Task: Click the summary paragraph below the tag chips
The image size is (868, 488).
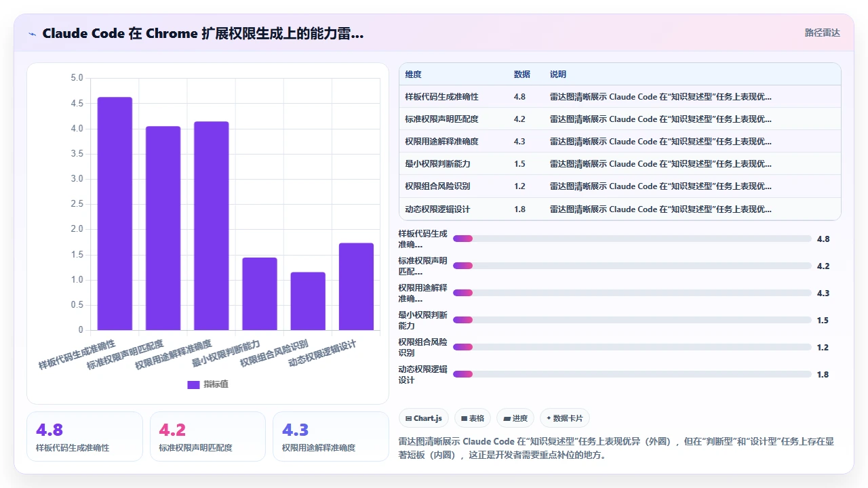Action: point(616,448)
